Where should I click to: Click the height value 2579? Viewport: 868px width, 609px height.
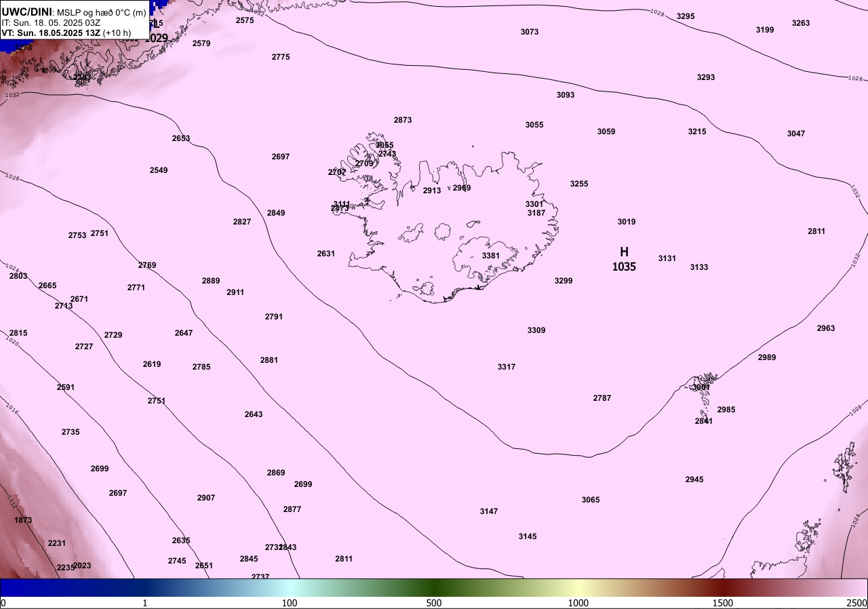click(x=201, y=43)
